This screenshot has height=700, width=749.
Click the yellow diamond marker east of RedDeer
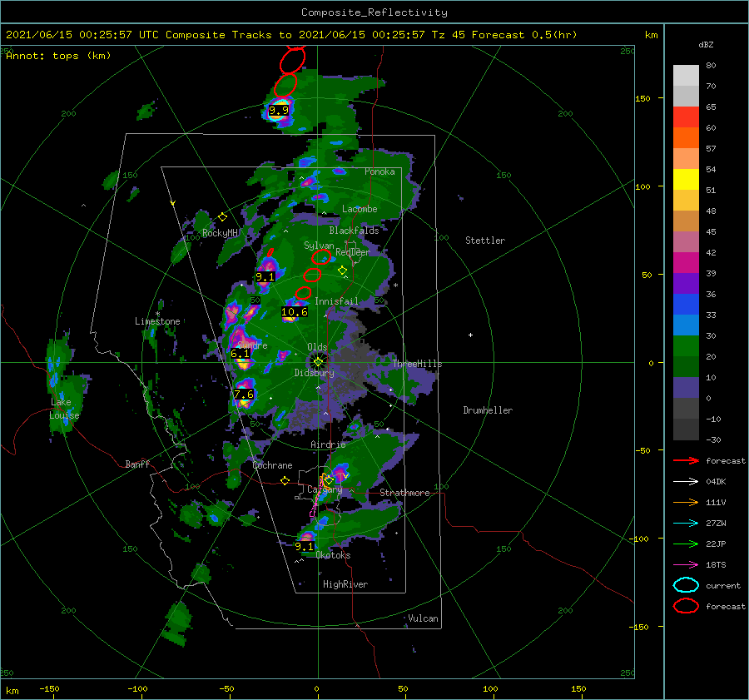point(343,271)
